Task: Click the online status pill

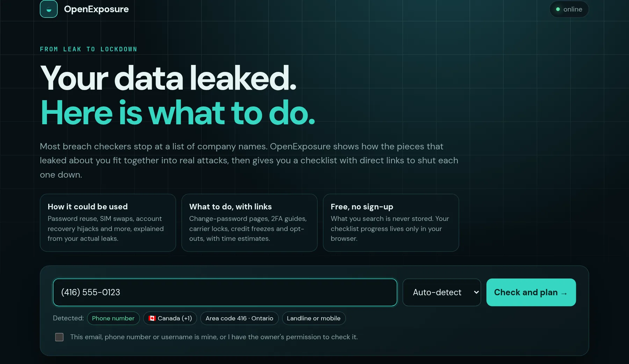Action: (x=569, y=9)
